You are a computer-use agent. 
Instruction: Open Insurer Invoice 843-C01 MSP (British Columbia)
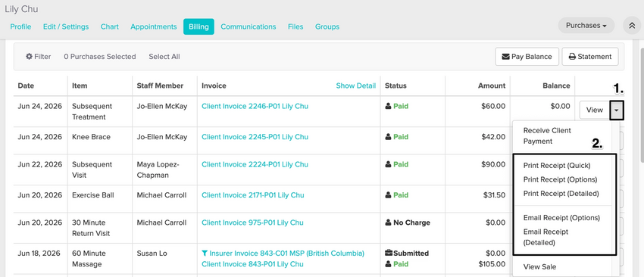[x=286, y=254]
